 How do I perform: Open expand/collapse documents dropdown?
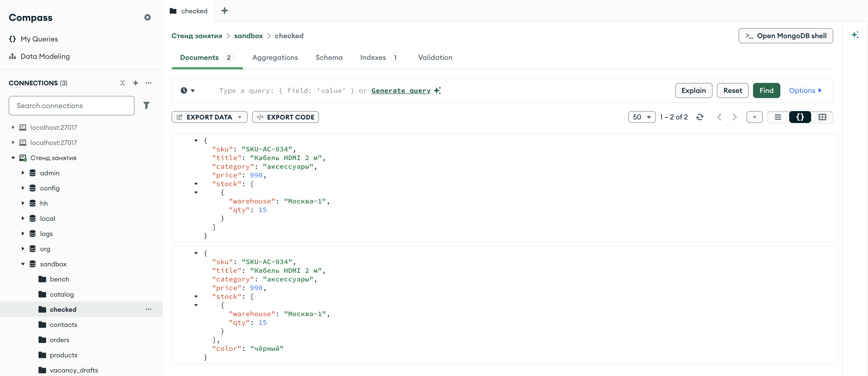[x=754, y=117]
